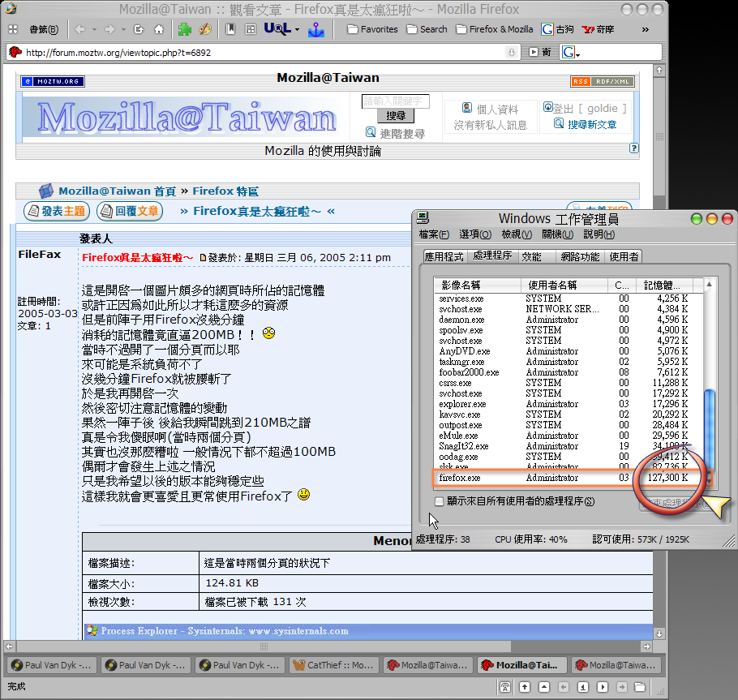Click the help question-mark icon on forum header
738x700 pixels.
[634, 148]
